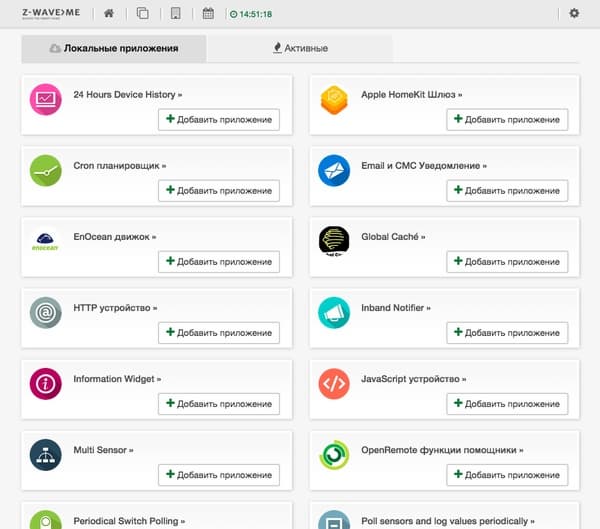
Task: Add the HTTP устройство app
Action: click(219, 333)
